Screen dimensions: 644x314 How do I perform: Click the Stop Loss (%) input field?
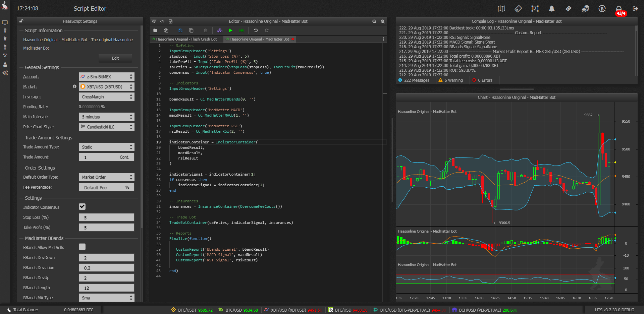[x=107, y=217]
